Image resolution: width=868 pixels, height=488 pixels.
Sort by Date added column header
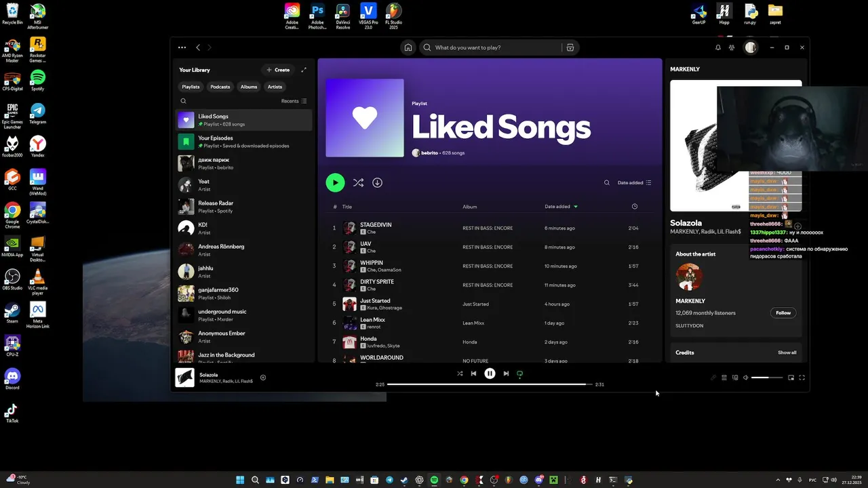[561, 207]
